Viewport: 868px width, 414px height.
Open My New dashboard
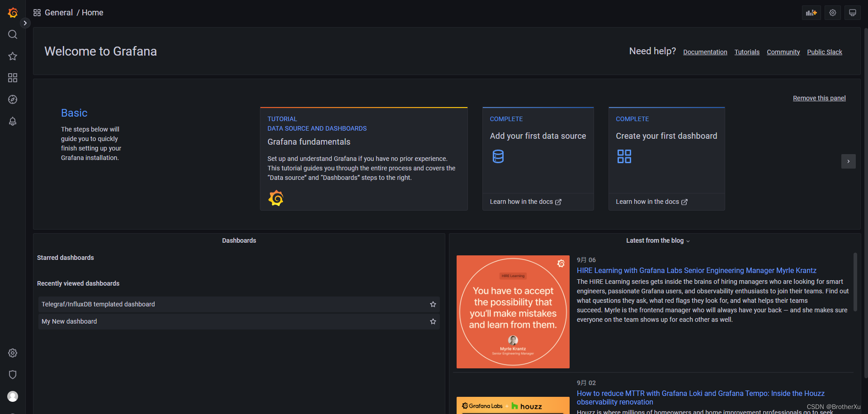click(239, 321)
